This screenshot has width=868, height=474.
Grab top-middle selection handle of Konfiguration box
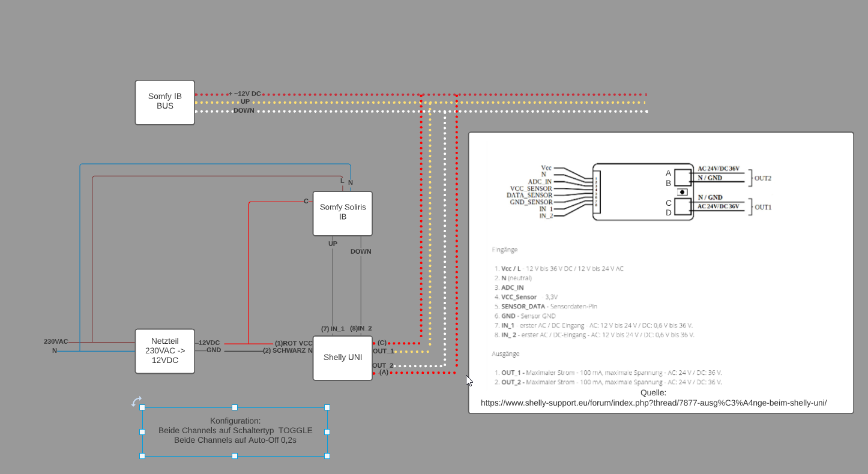pos(235,407)
